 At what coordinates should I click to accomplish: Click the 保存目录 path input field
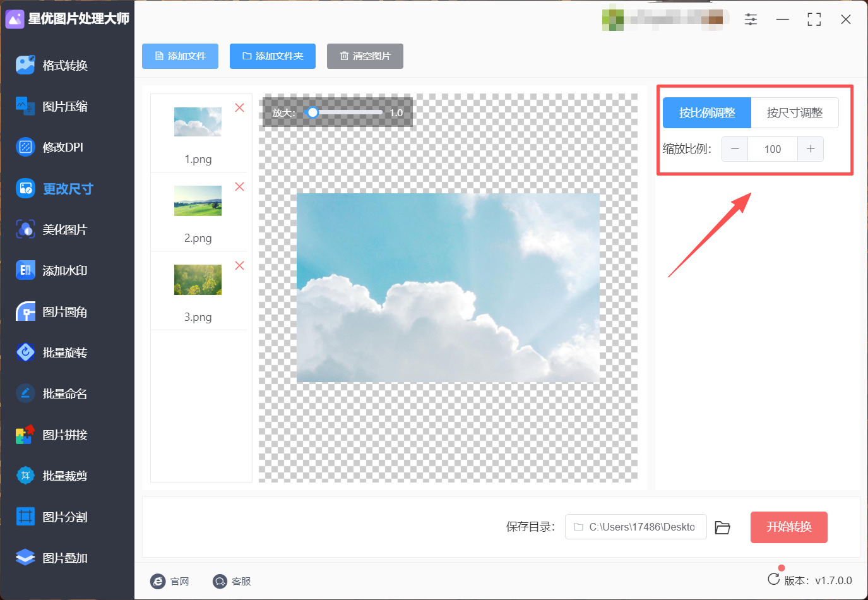(x=636, y=527)
